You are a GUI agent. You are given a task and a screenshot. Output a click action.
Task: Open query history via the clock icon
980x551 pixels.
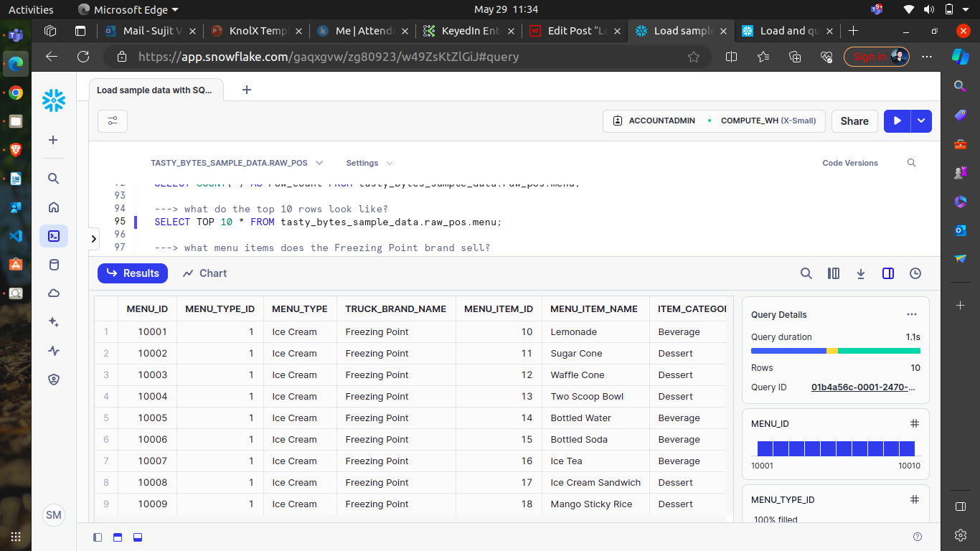[915, 273]
